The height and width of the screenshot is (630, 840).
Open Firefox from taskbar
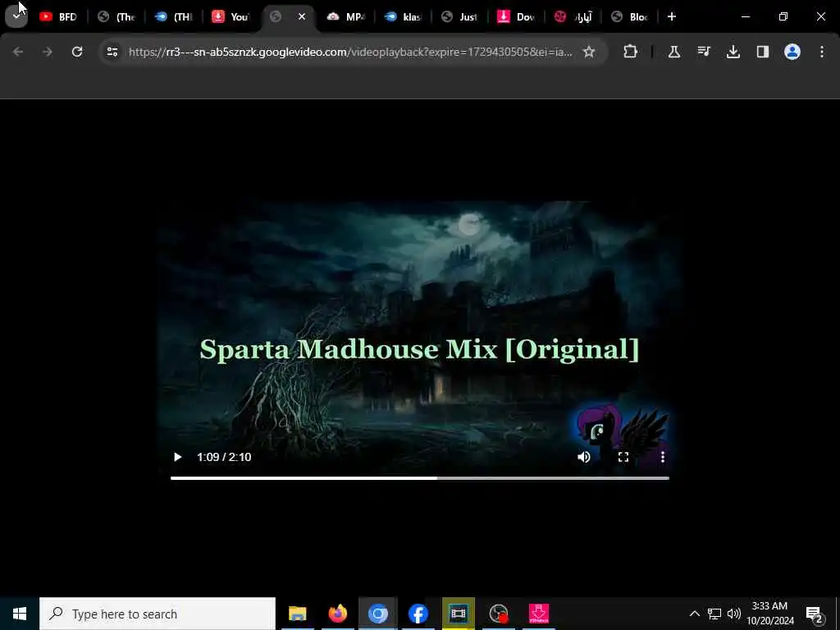[337, 614]
